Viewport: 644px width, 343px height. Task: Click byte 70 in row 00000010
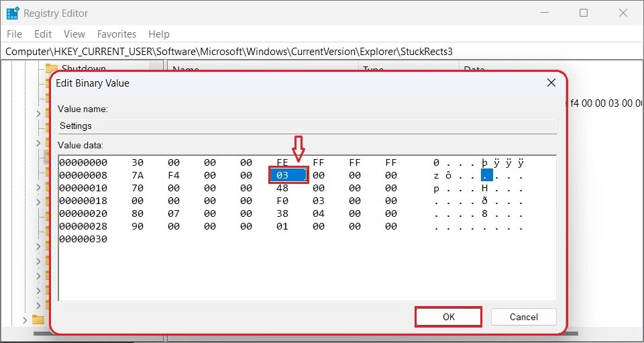click(x=137, y=188)
